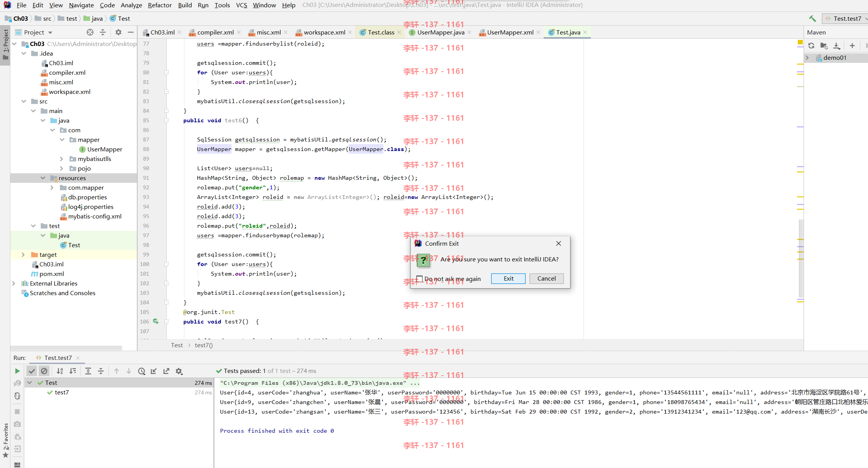Screen dimensions: 868x468
Task: Click layout icon at bottom of Run sidebar
Action: [17, 464]
